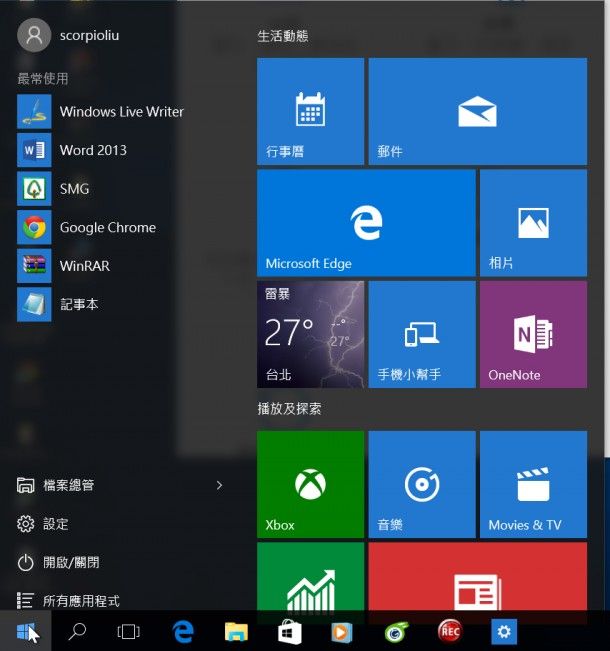Launch the OneNote tile

pyautogui.click(x=533, y=335)
